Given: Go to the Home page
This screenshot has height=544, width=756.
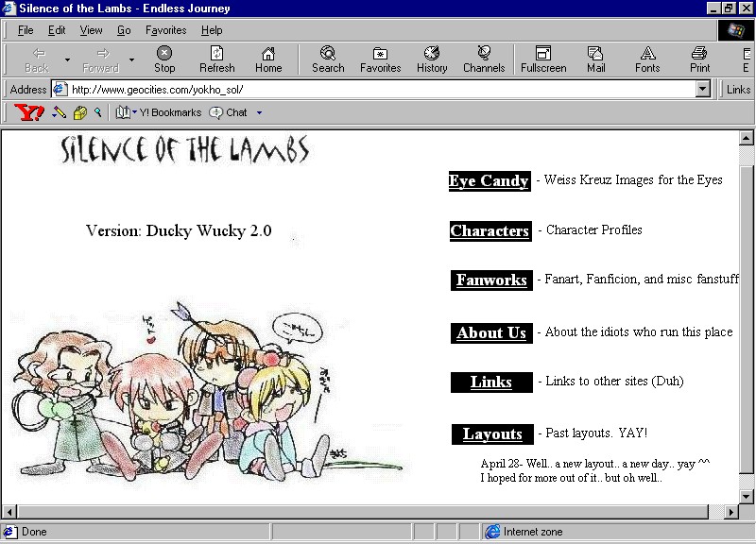Looking at the screenshot, I should [x=268, y=59].
